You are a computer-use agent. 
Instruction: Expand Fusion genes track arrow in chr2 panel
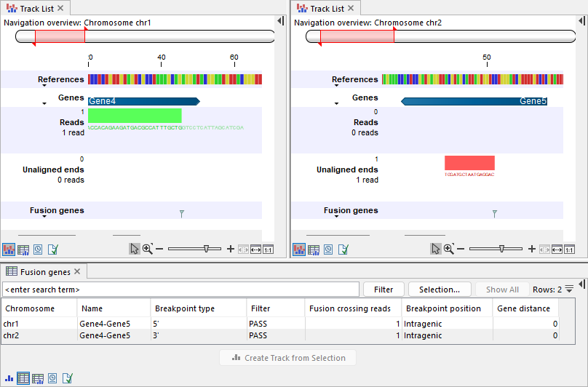pyautogui.click(x=336, y=216)
